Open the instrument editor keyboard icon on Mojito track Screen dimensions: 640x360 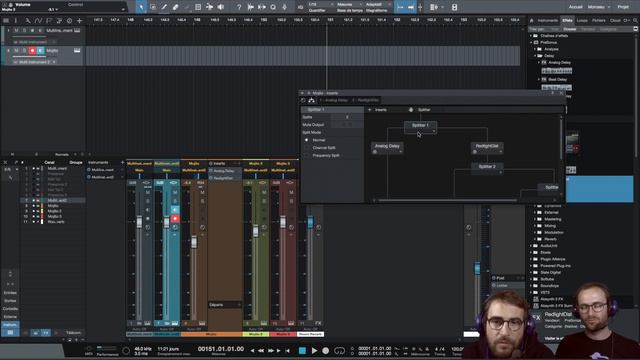pyautogui.click(x=77, y=51)
